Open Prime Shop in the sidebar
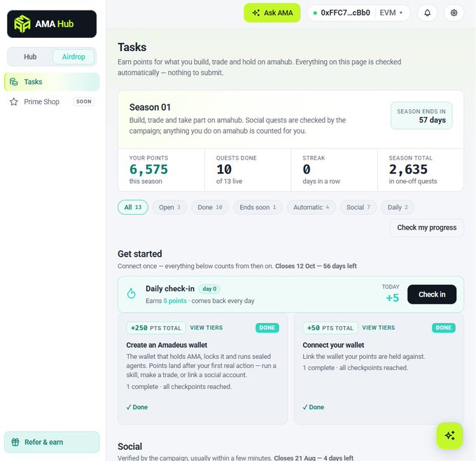 52,101
